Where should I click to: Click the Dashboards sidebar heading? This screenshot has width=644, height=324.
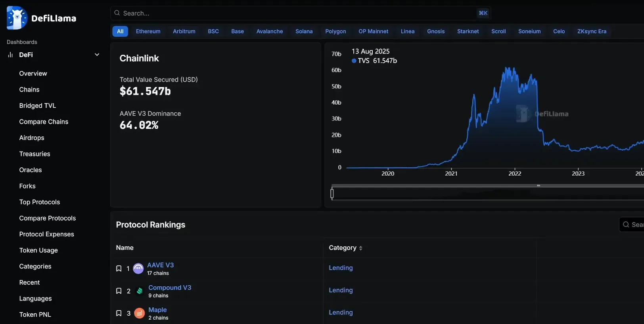[22, 42]
